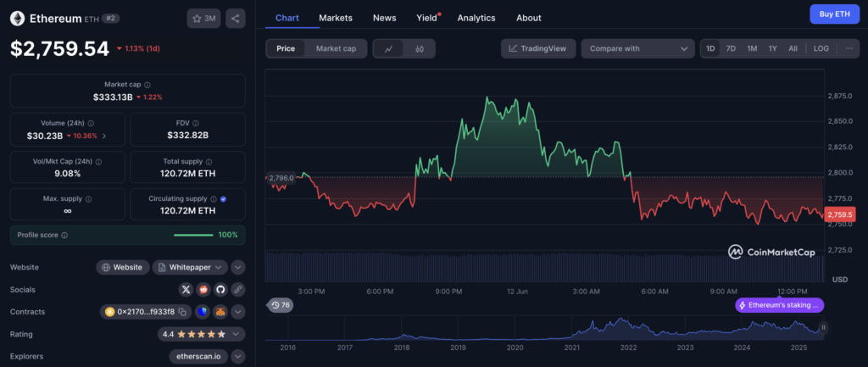Show FDV info icon
Screen dimensions: 868x367
point(196,124)
